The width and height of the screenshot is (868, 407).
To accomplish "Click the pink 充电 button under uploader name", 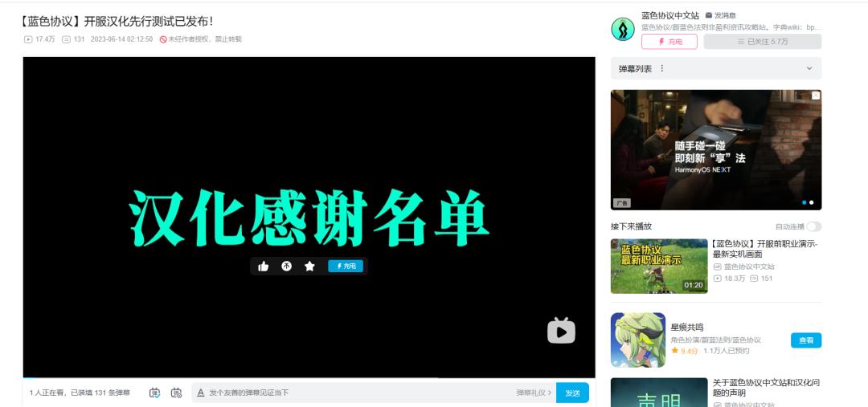I will click(669, 42).
